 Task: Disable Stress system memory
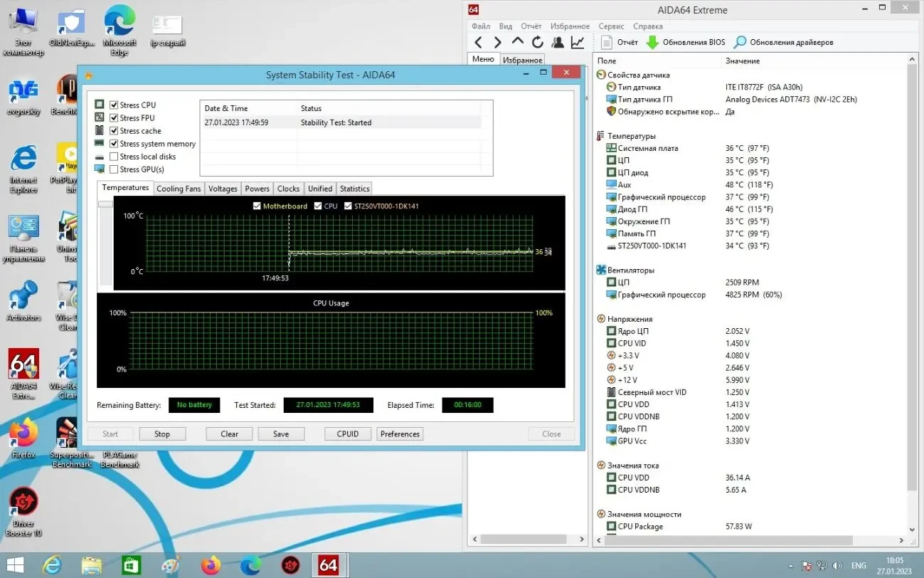pyautogui.click(x=113, y=143)
